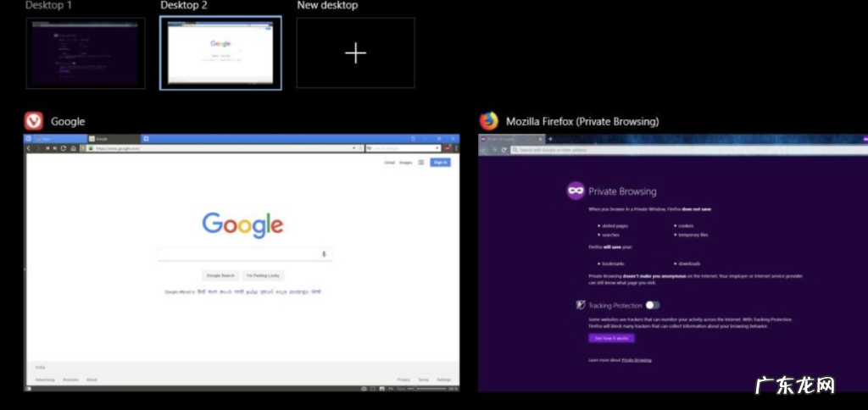
Task: Select the Desktop 2 thumbnail
Action: click(x=220, y=53)
